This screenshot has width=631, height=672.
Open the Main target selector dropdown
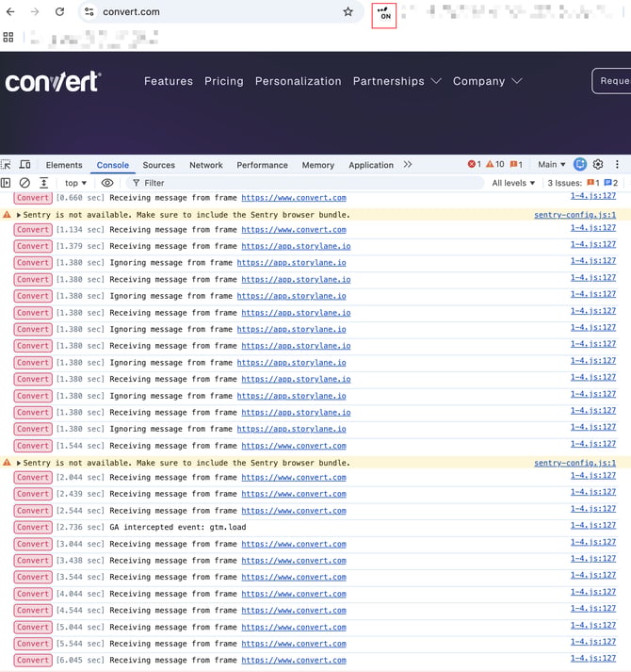click(552, 164)
